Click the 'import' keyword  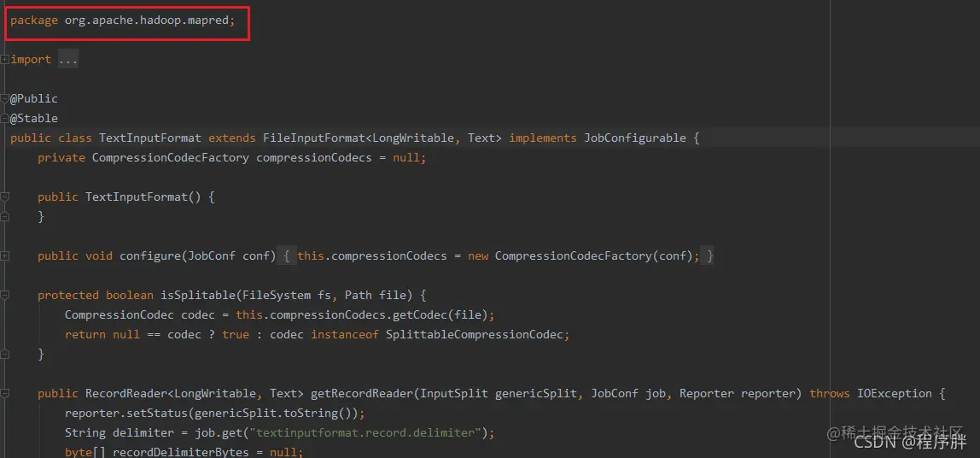(x=31, y=60)
